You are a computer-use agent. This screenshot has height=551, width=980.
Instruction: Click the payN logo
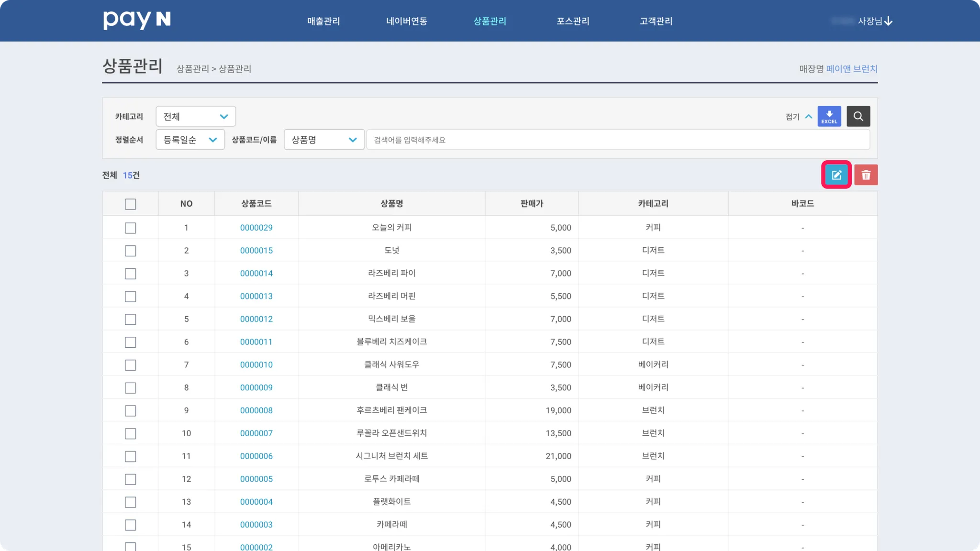137,20
